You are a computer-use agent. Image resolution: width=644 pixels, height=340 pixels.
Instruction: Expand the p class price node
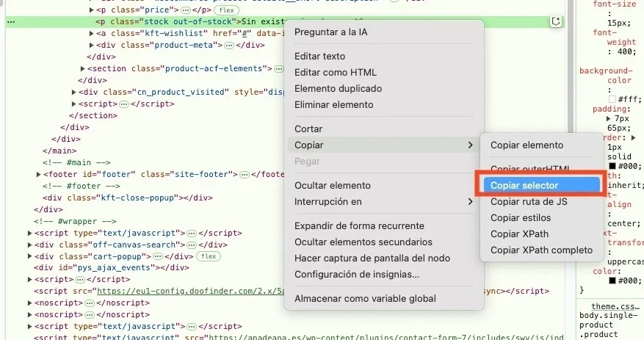click(92, 10)
